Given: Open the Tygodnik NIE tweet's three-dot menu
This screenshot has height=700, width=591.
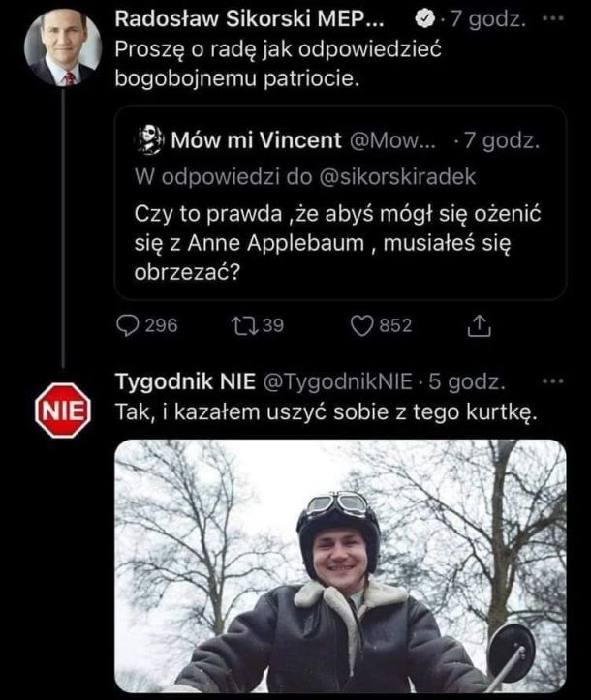Looking at the screenshot, I should click(x=553, y=380).
